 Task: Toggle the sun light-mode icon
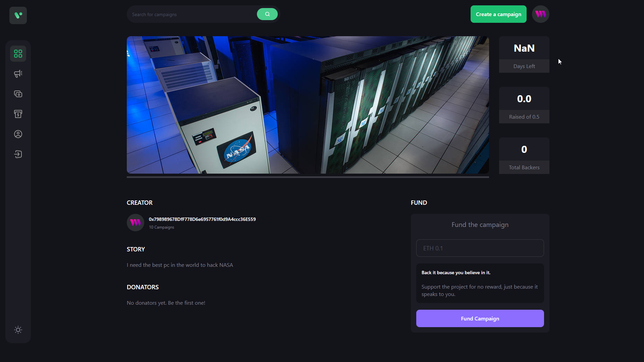(x=18, y=330)
